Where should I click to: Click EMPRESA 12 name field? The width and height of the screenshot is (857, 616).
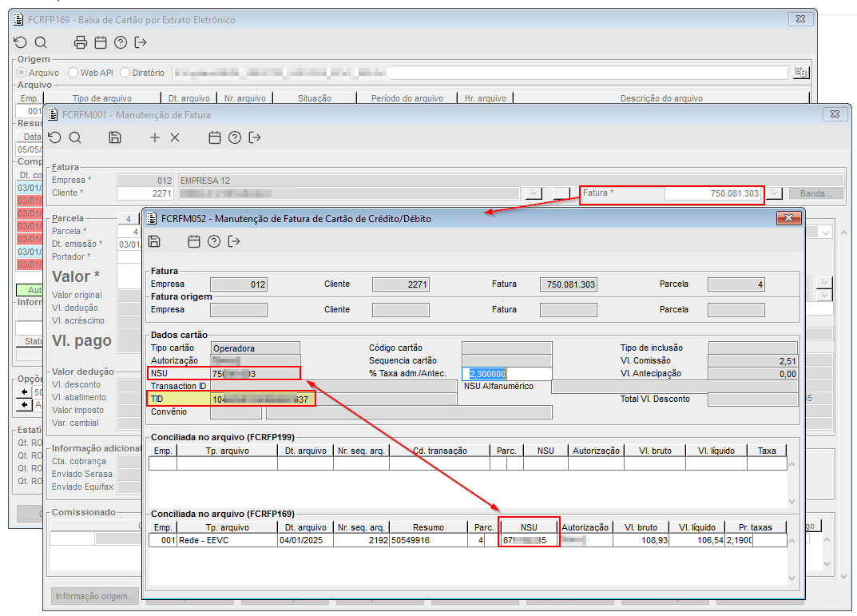click(x=510, y=181)
